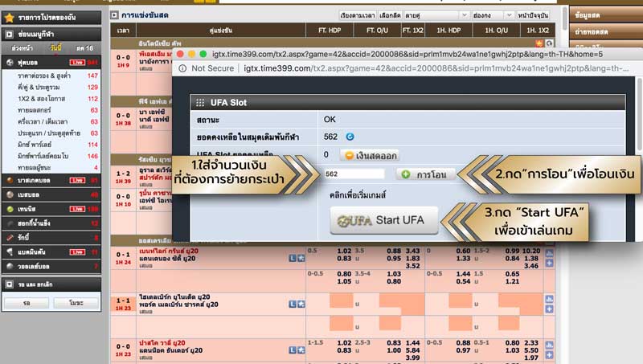This screenshot has height=364, width=643.
Task: Open the เทนนิส sport category
Action: (x=51, y=209)
